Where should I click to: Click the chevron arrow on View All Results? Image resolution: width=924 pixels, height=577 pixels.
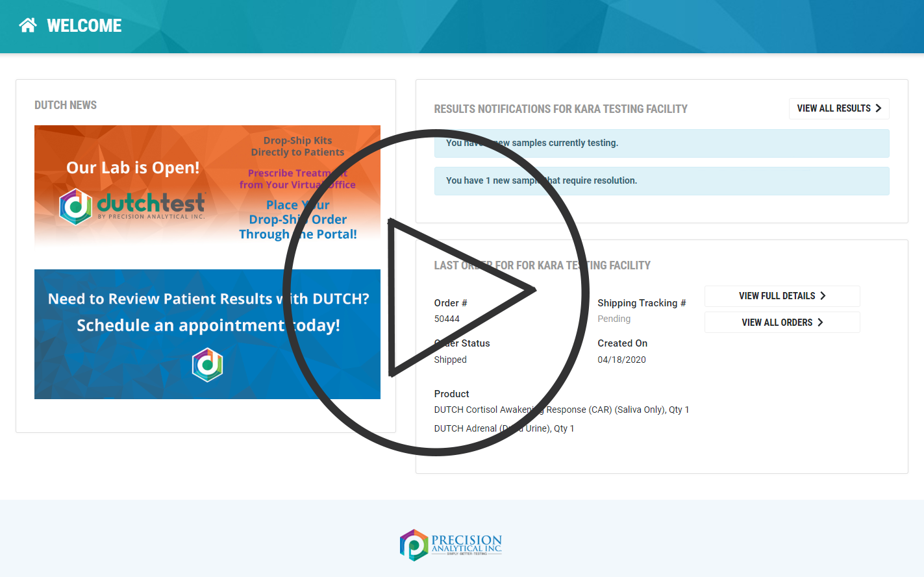(880, 108)
